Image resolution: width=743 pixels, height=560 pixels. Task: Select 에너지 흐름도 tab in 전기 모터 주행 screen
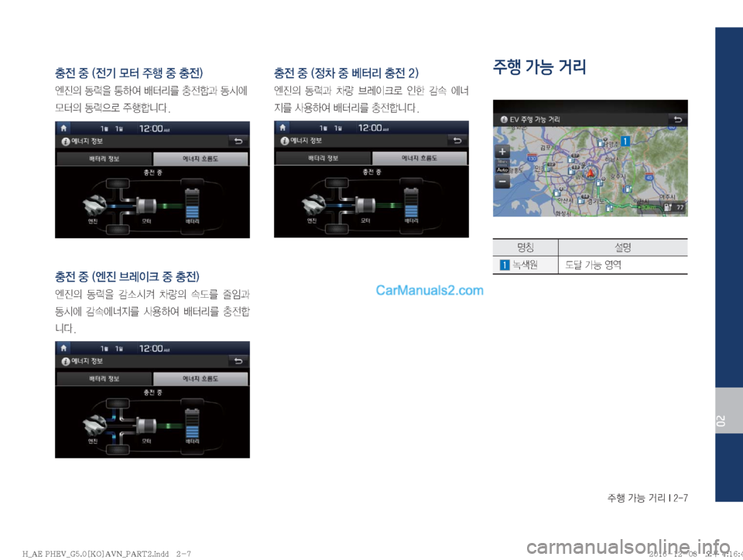coord(200,159)
